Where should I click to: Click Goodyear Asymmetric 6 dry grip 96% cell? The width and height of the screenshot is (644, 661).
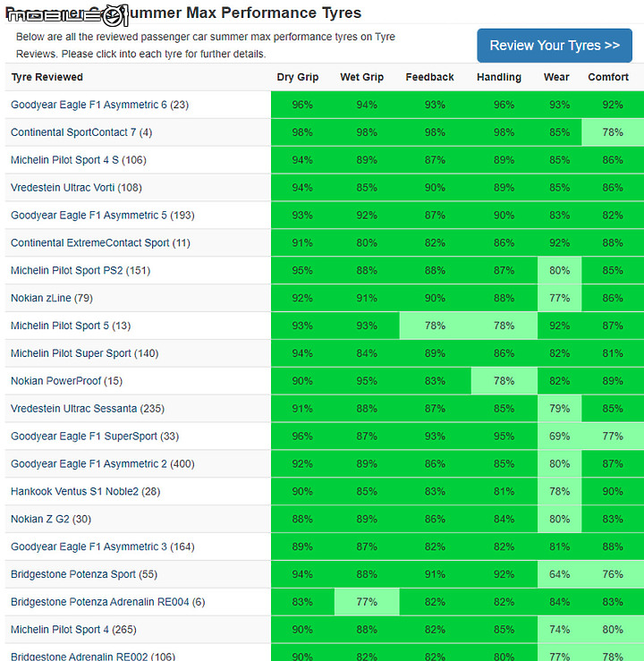(302, 105)
